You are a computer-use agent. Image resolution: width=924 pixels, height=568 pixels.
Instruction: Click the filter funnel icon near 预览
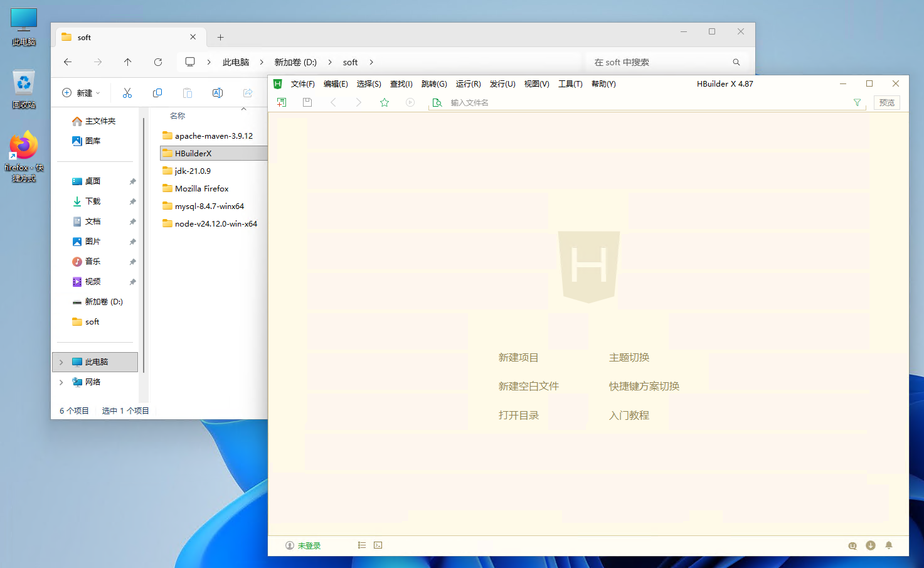tap(857, 102)
